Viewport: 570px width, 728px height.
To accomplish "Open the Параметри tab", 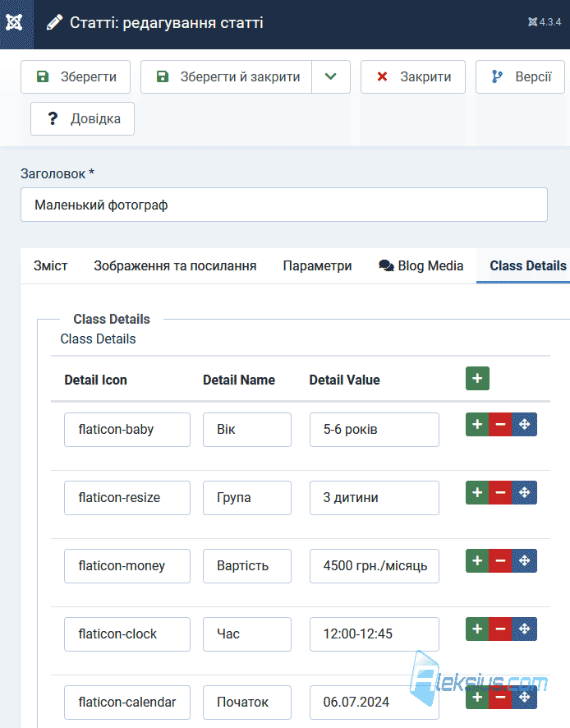I will pyautogui.click(x=318, y=265).
